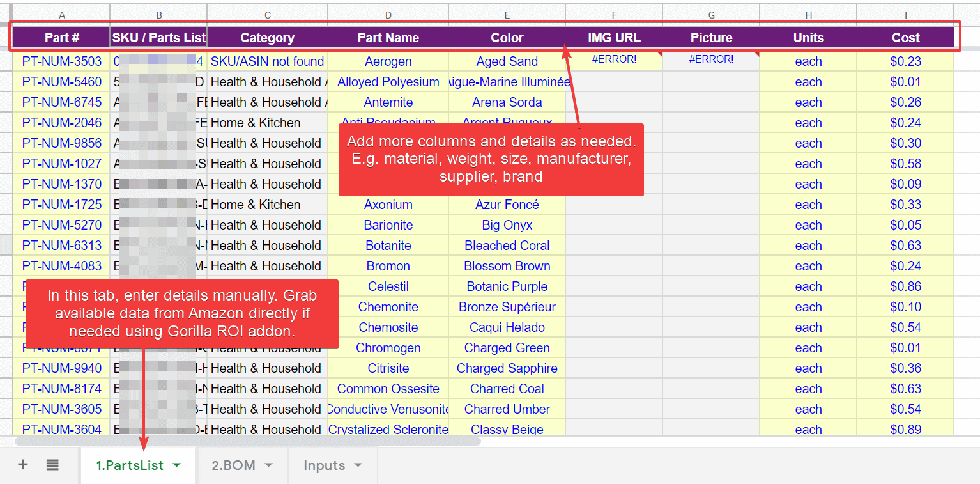980x484 pixels.
Task: Select the Axonium part name cell
Action: pos(388,204)
